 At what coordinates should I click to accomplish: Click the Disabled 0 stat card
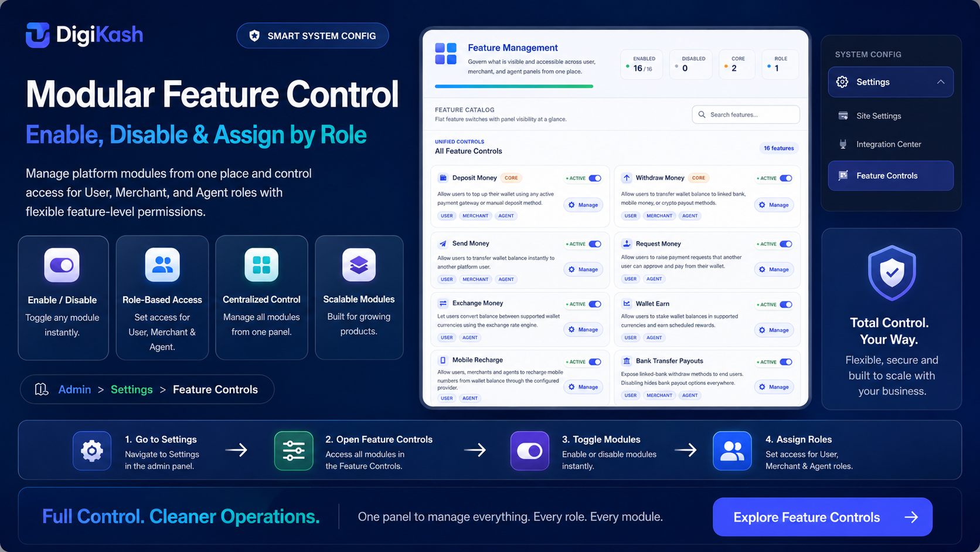click(x=691, y=64)
